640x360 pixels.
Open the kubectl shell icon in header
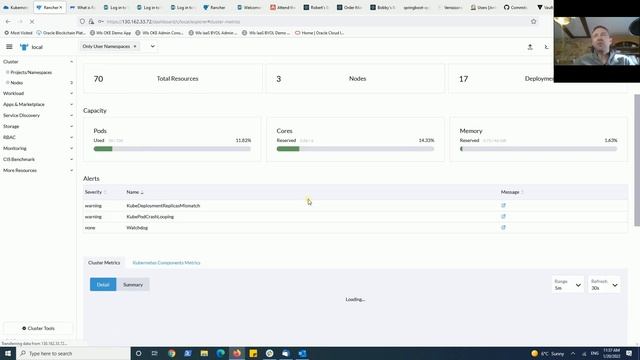coord(547,47)
